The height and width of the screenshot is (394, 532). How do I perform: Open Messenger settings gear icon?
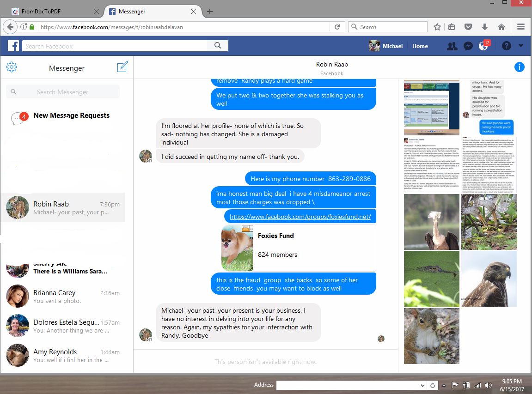[12, 67]
